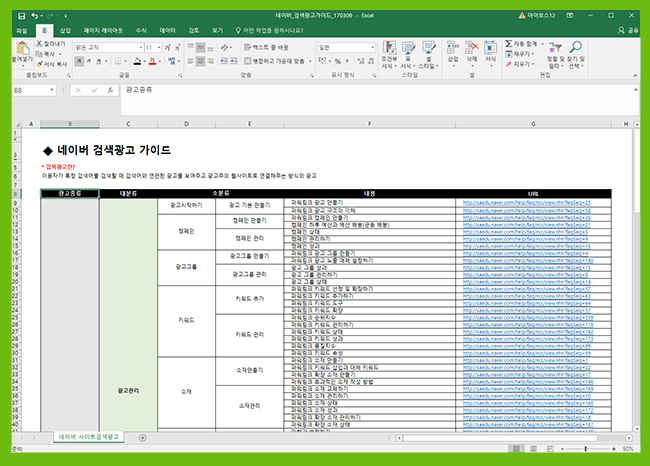This screenshot has width=650, height=466.
Task: Click the text orientation icon
Action: 225,47
